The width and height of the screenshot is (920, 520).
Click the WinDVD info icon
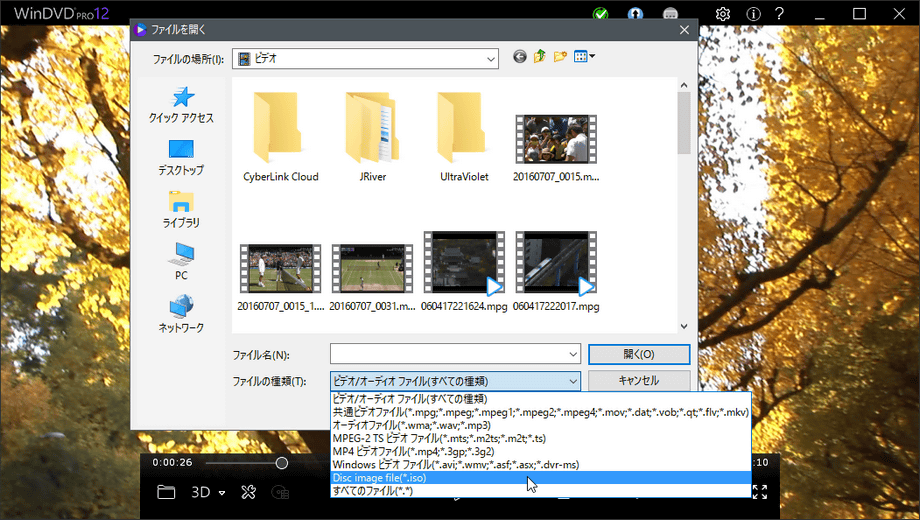[x=753, y=13]
